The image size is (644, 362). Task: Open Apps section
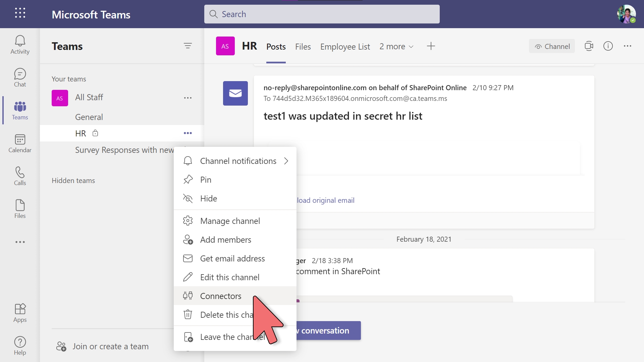[20, 313]
